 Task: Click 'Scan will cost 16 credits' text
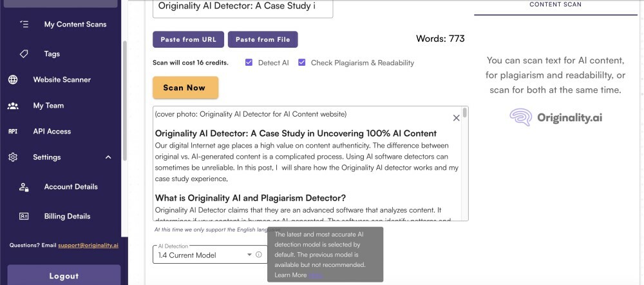191,63
